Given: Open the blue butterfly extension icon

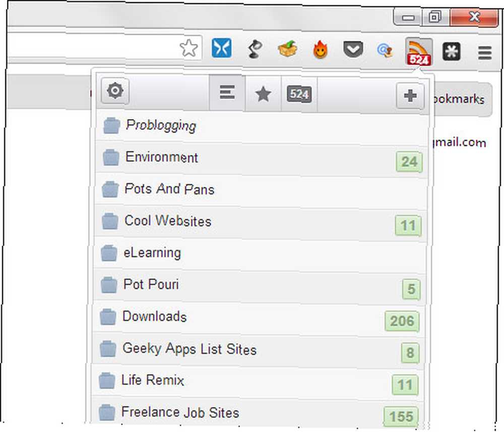Looking at the screenshot, I should point(221,48).
